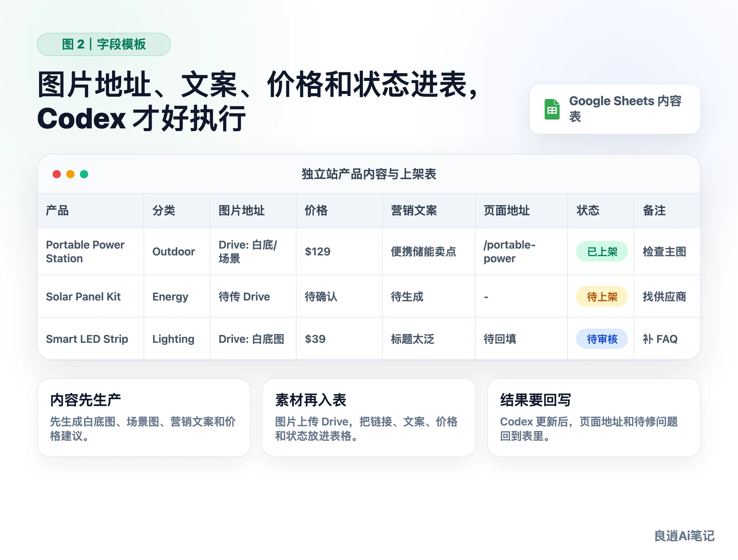Click the Drive: 白底图 image cell

253,339
